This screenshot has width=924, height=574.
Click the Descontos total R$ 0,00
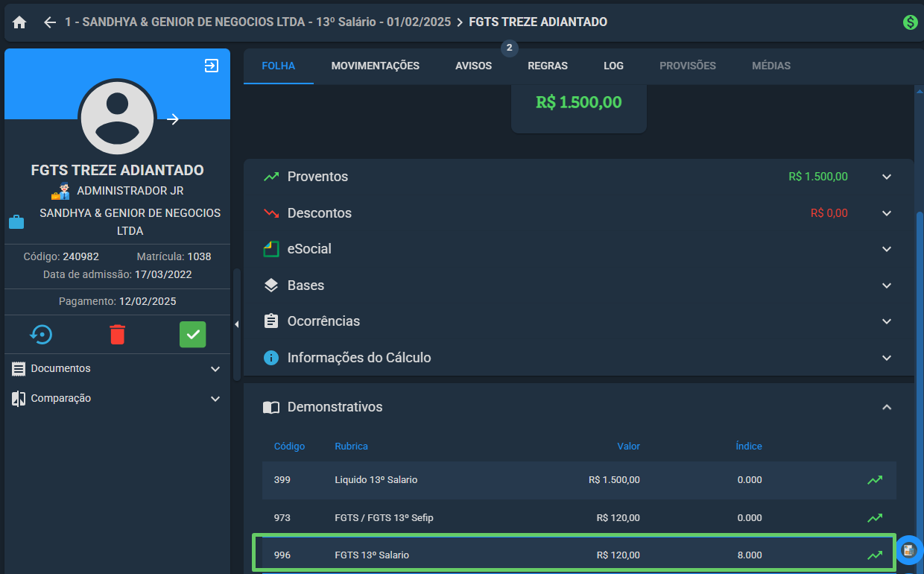coord(829,213)
